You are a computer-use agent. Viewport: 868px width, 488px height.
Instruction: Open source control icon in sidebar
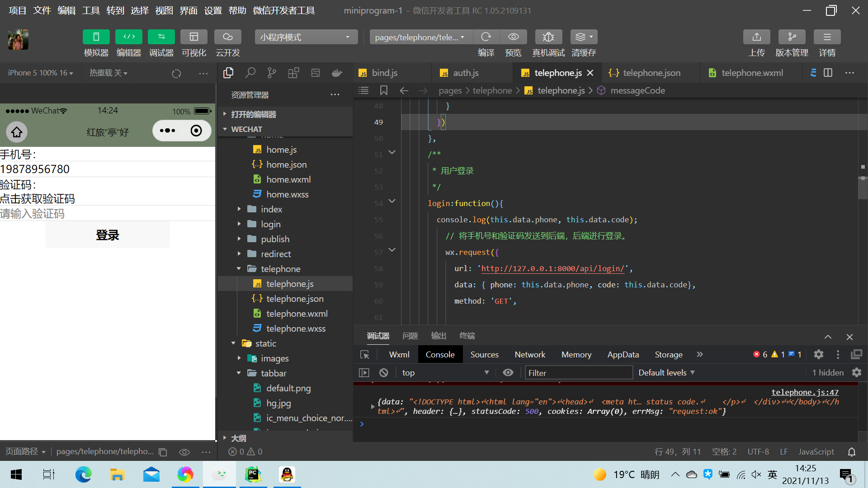pyautogui.click(x=272, y=73)
